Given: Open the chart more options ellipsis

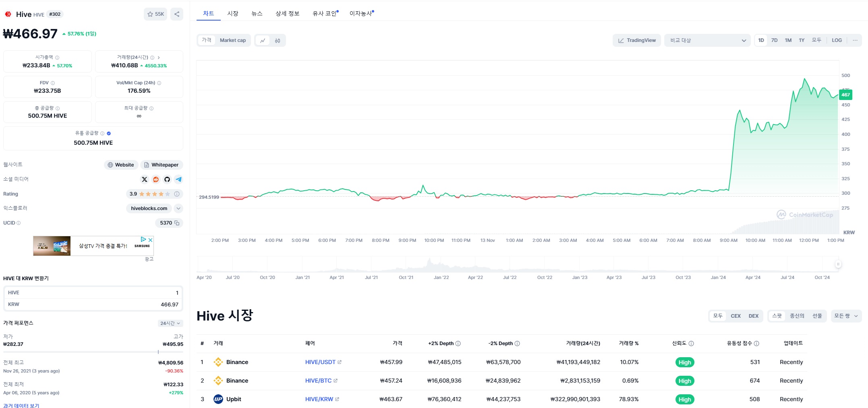Looking at the screenshot, I should 855,40.
